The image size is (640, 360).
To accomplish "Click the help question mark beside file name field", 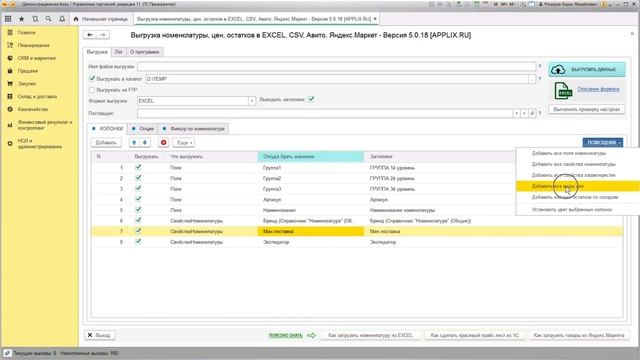I will [540, 66].
